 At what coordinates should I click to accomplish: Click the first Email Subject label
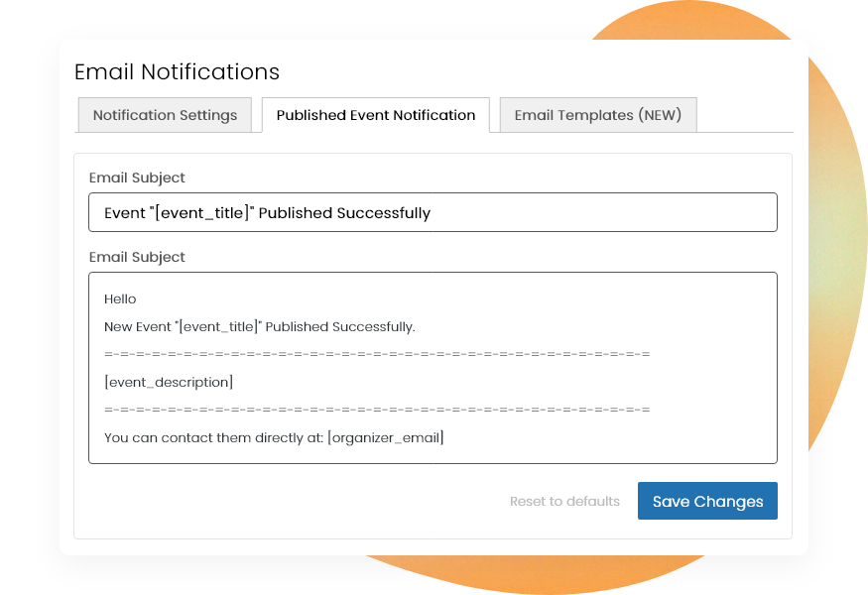pos(137,178)
